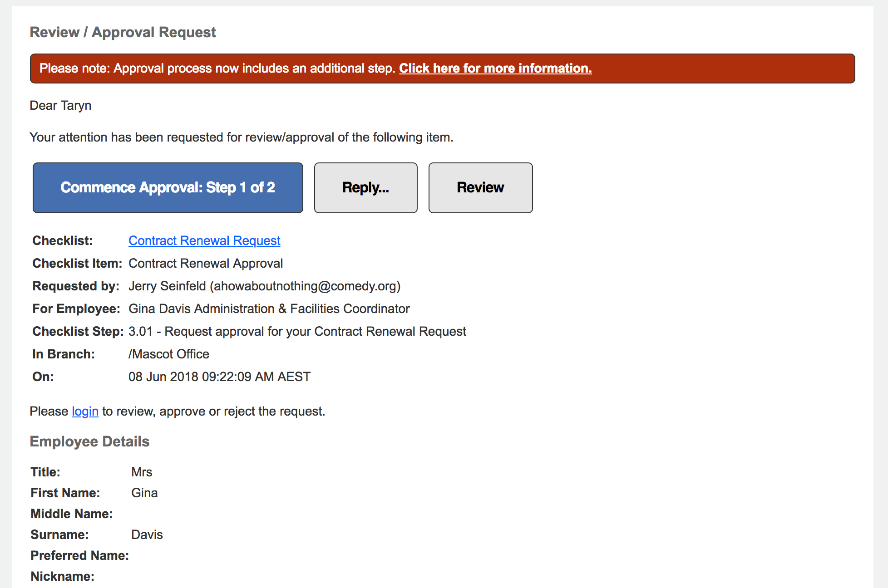Viewport: 888px width, 588px height.
Task: Click the 'Dear Taryn' greeting
Action: (x=60, y=105)
